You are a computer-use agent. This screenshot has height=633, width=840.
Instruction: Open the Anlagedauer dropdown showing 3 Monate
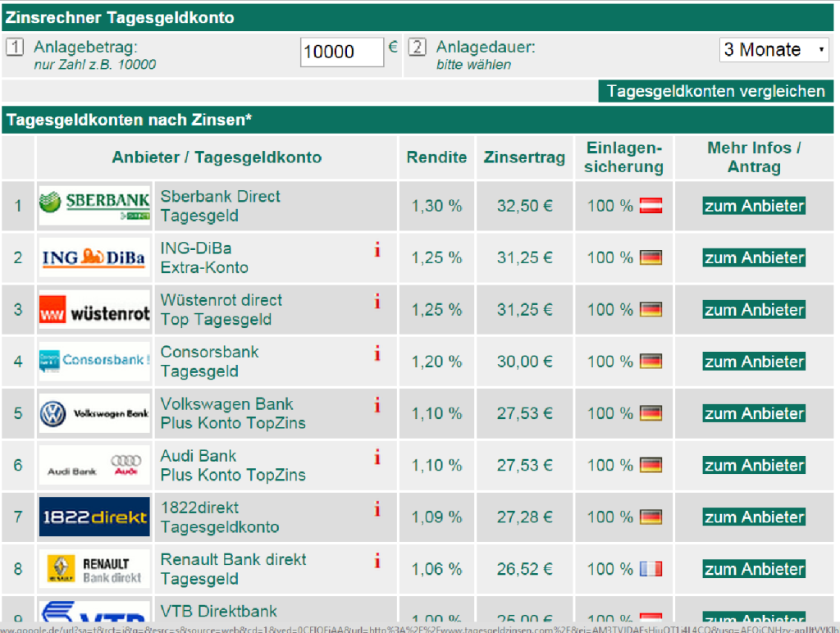click(x=774, y=50)
